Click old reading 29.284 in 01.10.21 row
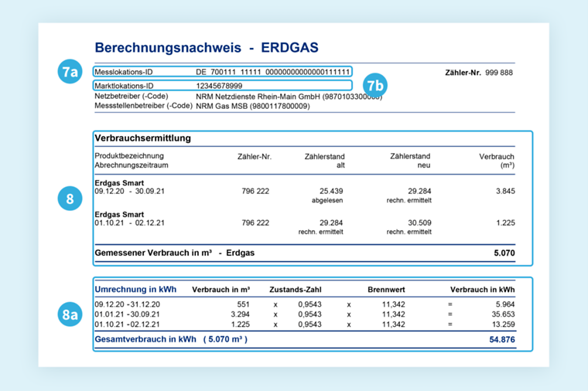 click(x=331, y=223)
